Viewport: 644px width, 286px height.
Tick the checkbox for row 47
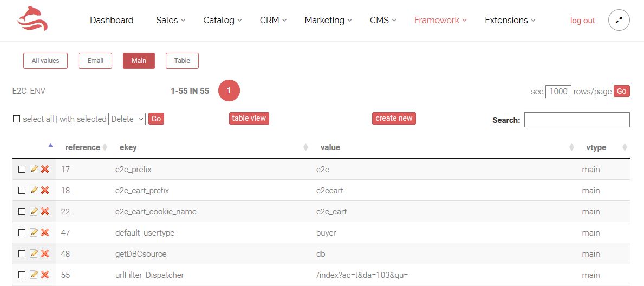pyautogui.click(x=22, y=232)
